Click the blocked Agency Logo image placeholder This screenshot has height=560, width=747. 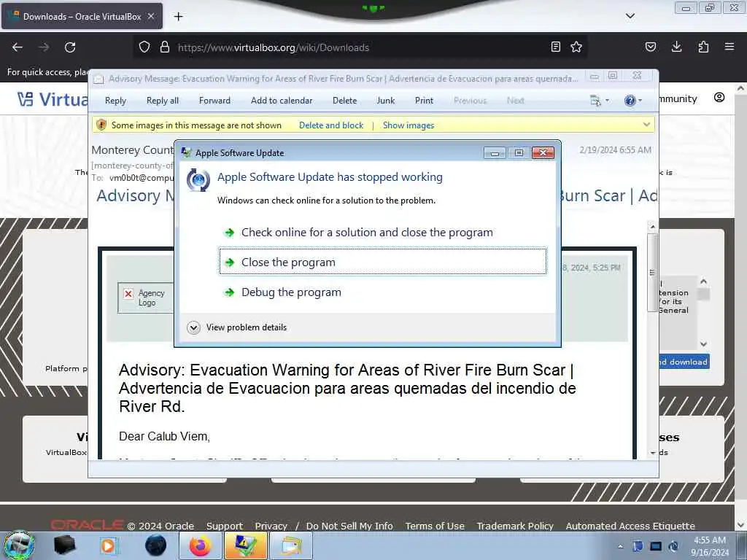coord(145,297)
